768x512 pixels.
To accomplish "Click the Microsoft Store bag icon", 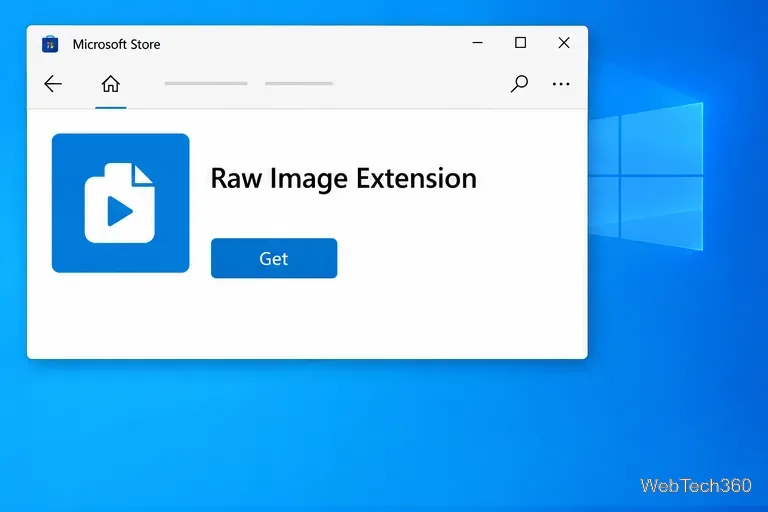I will (x=50, y=44).
